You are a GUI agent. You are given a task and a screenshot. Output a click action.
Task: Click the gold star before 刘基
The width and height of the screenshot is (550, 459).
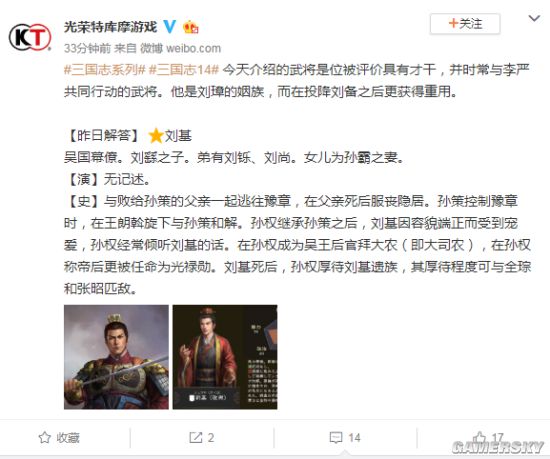click(156, 136)
